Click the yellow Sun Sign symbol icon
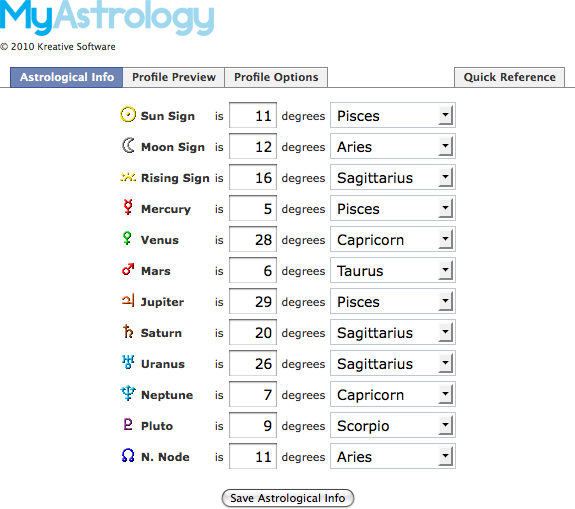The width and height of the screenshot is (575, 509). click(x=128, y=114)
